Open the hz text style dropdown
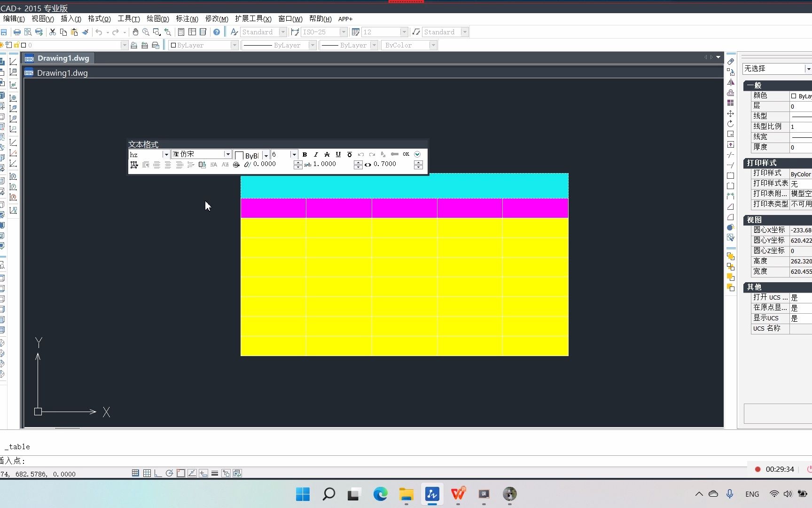 click(x=166, y=155)
